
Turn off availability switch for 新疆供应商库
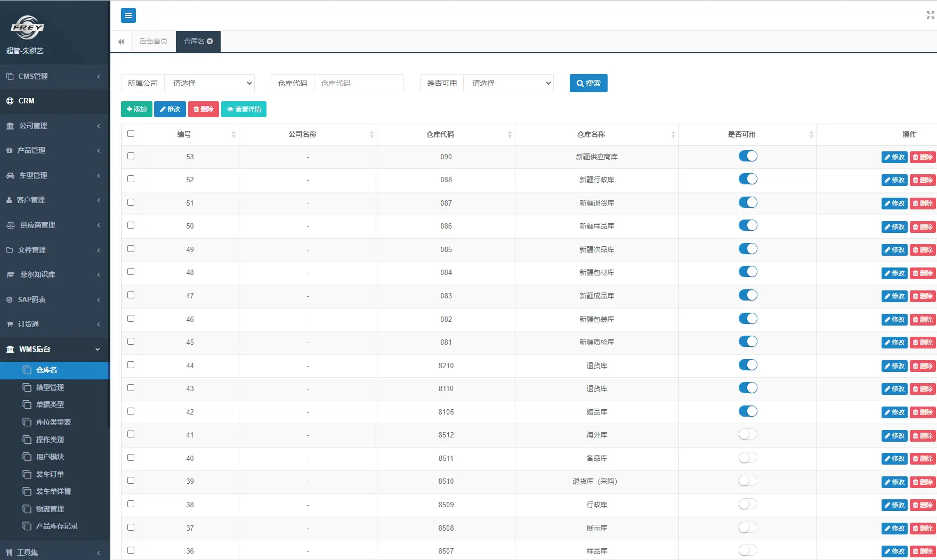748,156
